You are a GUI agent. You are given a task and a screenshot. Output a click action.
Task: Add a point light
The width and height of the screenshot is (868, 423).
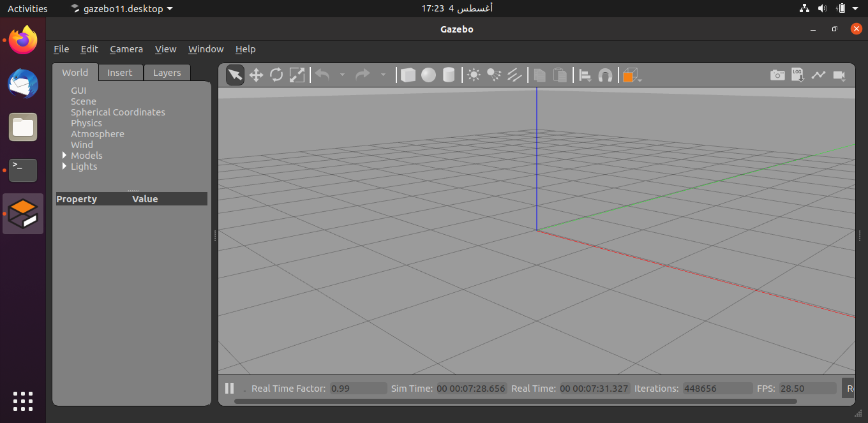point(474,75)
